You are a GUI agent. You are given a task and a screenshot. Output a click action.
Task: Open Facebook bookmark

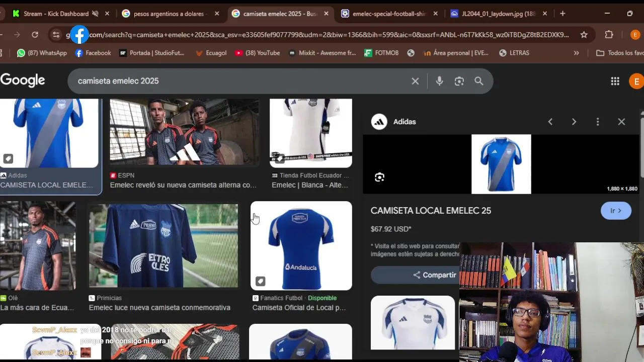pyautogui.click(x=93, y=53)
